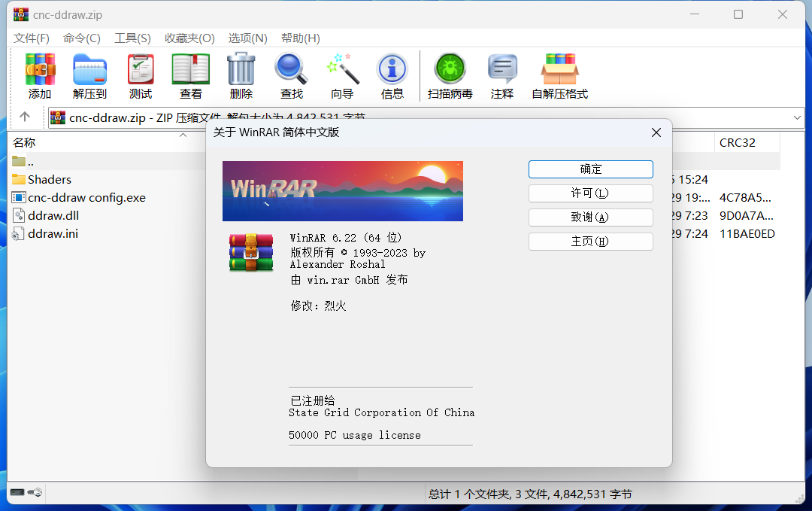This screenshot has width=812, height=511.
Task: Click the key icon in status bar
Action: (x=35, y=492)
